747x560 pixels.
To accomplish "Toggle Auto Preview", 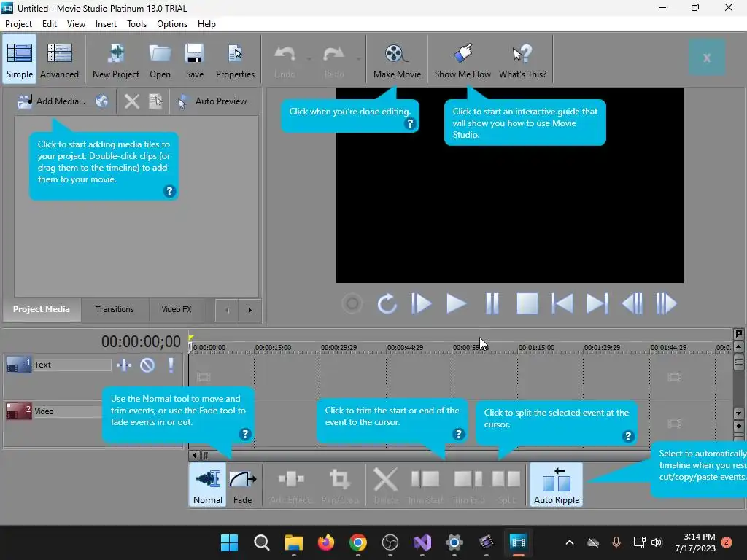I will pyautogui.click(x=212, y=101).
